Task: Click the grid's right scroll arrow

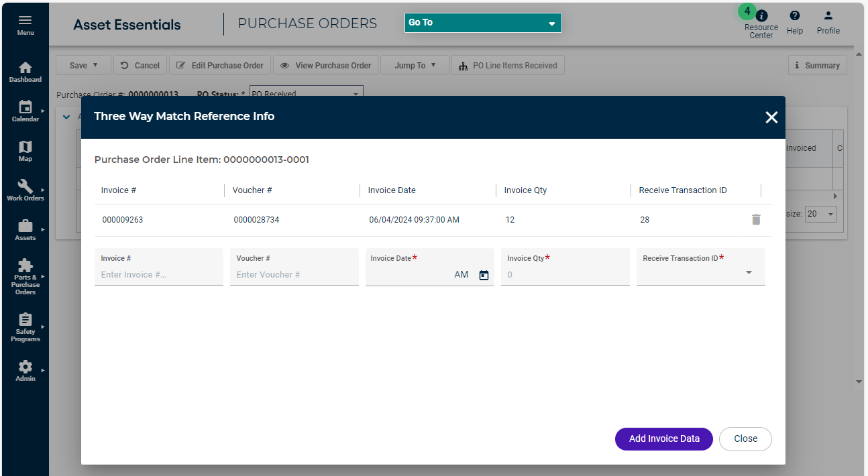Action: coord(835,196)
